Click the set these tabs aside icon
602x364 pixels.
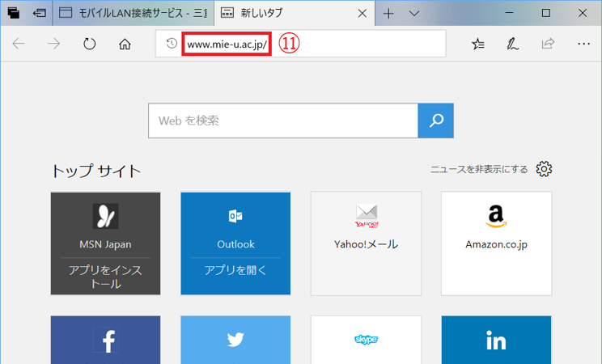(39, 14)
